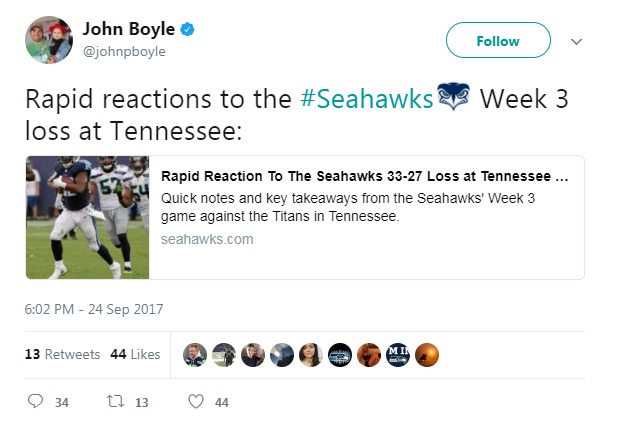Open the football players article thumbnail
This screenshot has height=427, width=617.
87,217
